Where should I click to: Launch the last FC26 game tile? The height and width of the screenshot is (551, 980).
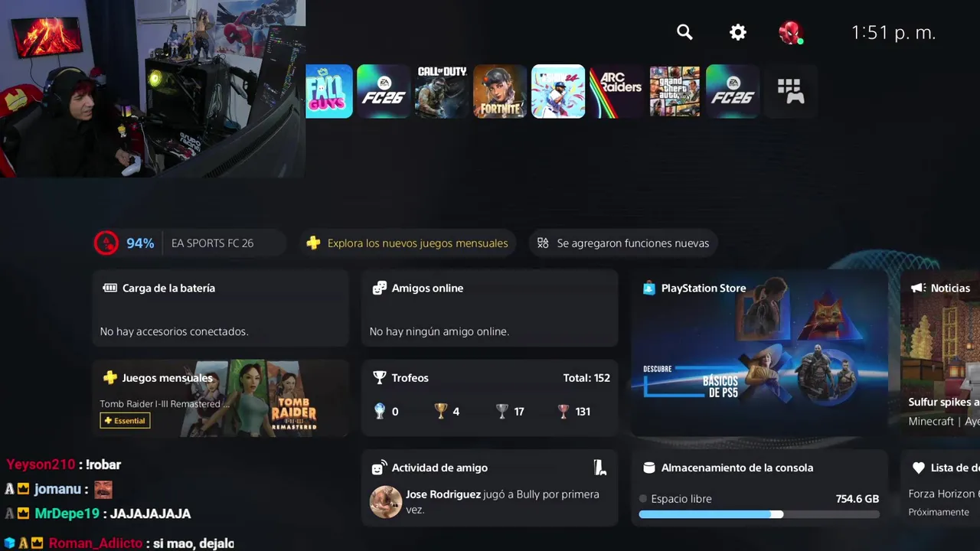(733, 92)
